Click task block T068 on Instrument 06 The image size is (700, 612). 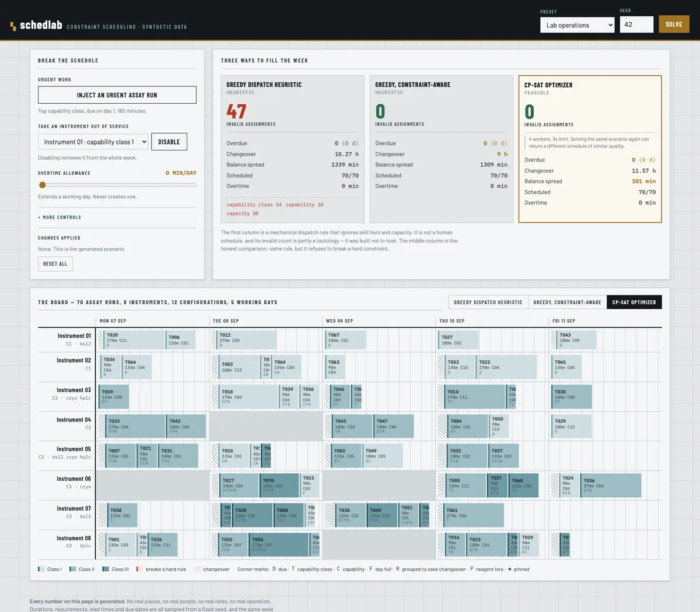(x=524, y=486)
